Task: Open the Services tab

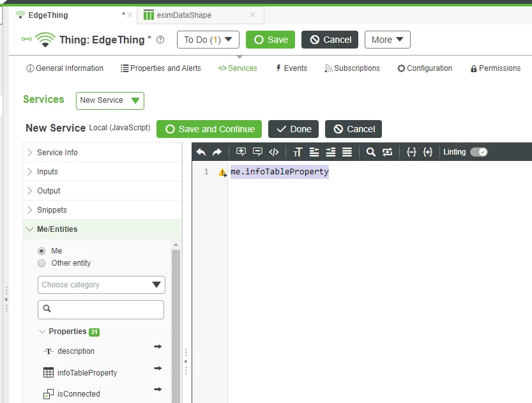Action: [238, 68]
